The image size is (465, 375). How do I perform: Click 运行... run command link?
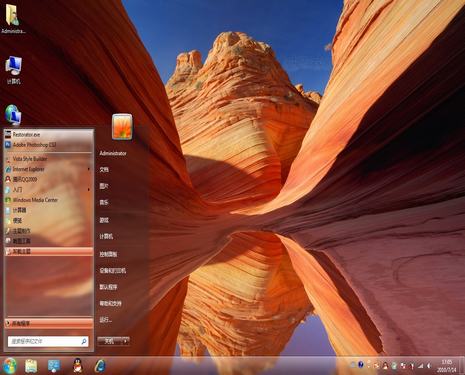pyautogui.click(x=105, y=320)
